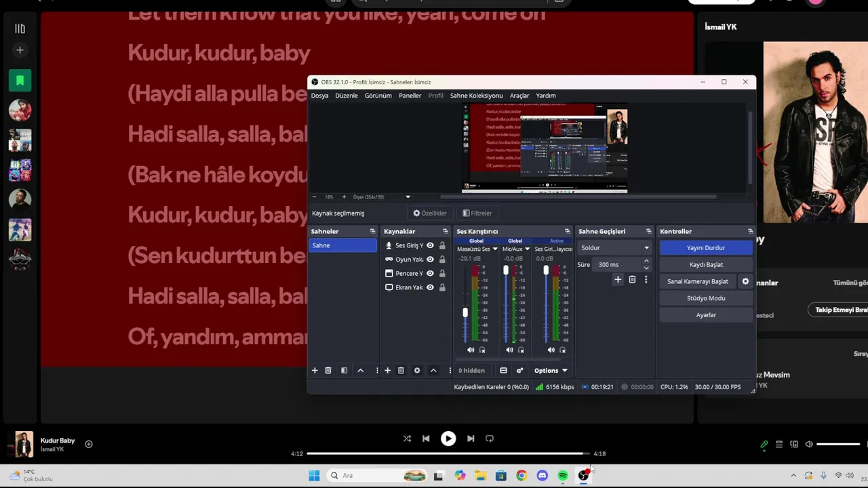Open advanced audio properties gears icon
This screenshot has width=868, height=488.
tap(520, 370)
